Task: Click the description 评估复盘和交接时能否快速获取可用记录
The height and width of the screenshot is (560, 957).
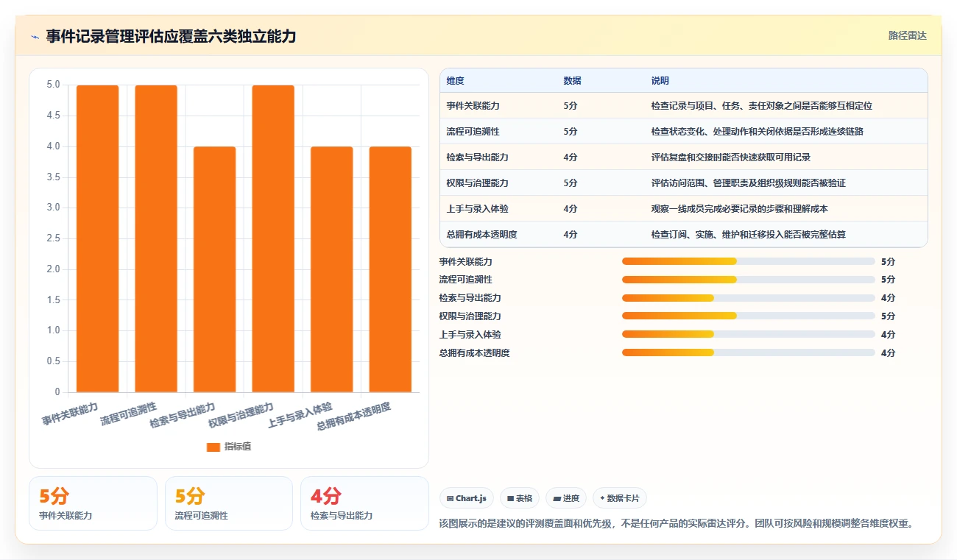Action: tap(730, 157)
